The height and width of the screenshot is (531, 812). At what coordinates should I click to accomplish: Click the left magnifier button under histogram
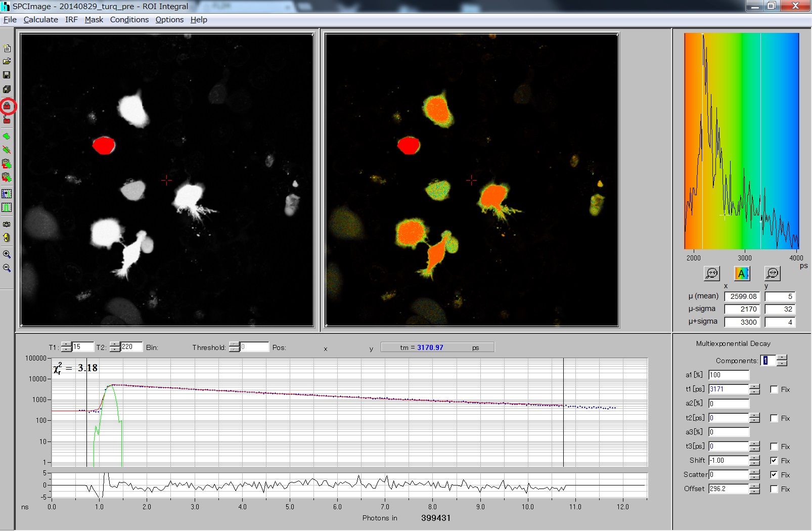click(712, 274)
